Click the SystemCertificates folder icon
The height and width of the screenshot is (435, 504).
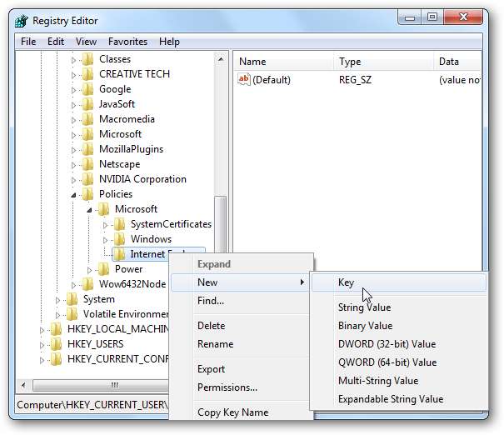coord(120,224)
